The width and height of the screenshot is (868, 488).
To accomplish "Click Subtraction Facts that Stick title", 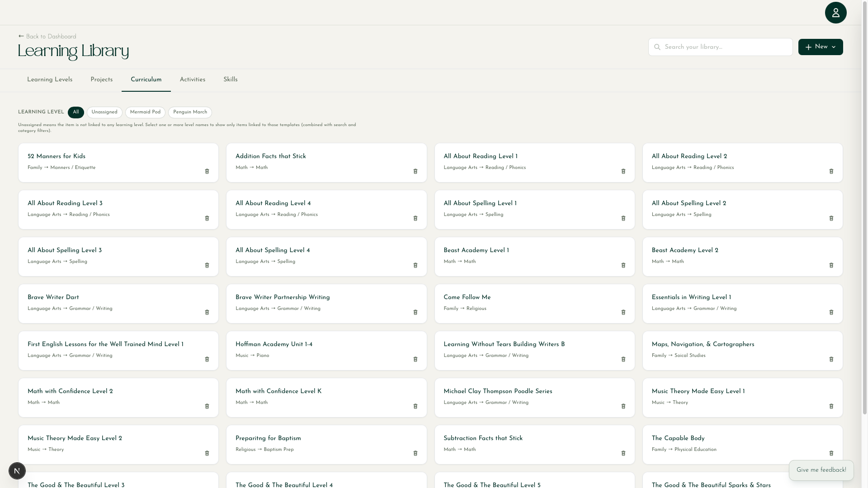I will 483,438.
